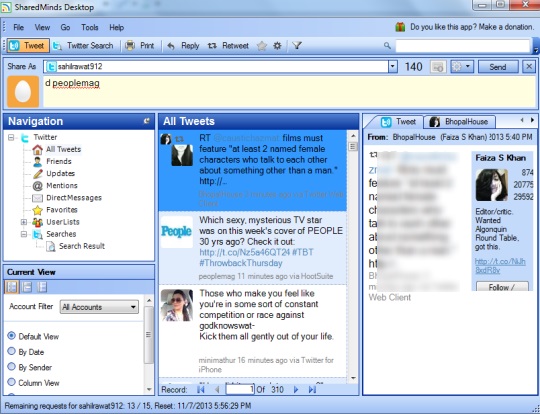
Task: Click the Tweet toolbar button
Action: 28,45
